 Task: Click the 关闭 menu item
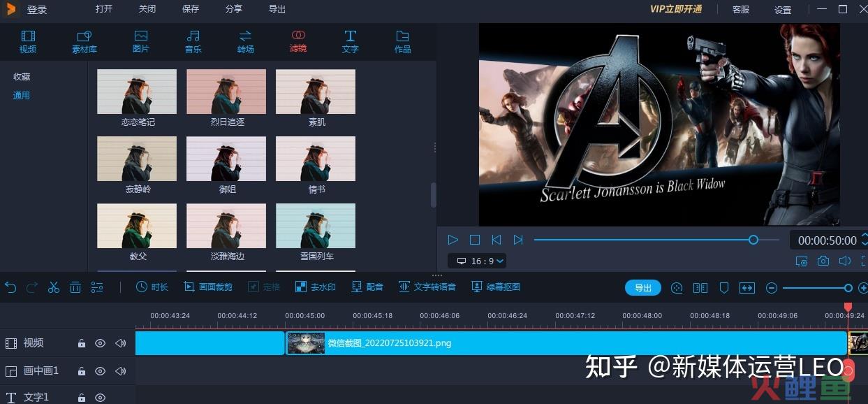click(147, 9)
